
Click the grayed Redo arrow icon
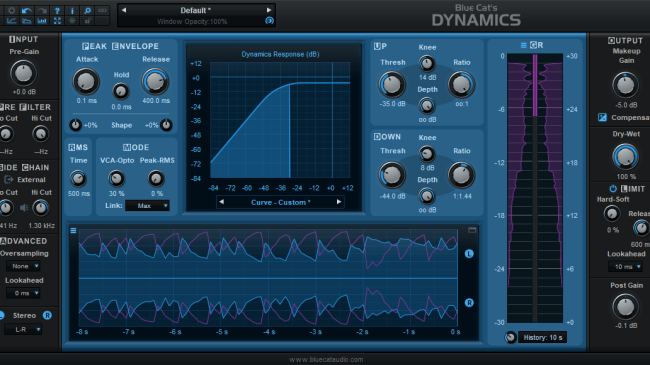(x=42, y=10)
